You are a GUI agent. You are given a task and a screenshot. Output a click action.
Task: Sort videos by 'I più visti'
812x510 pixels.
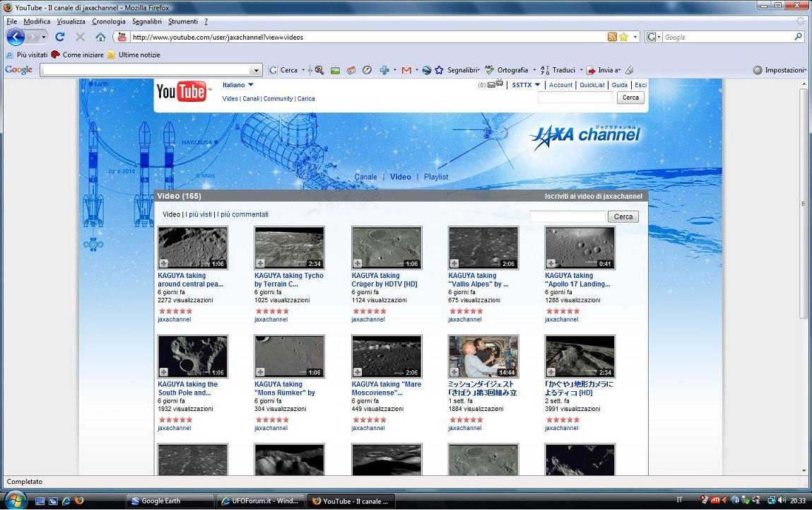click(199, 214)
